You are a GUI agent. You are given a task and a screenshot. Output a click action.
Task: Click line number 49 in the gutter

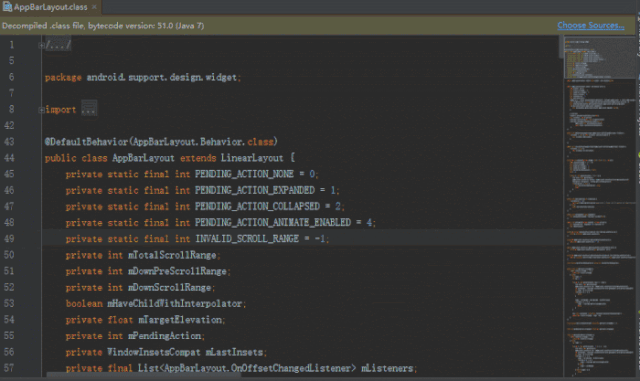tap(9, 238)
